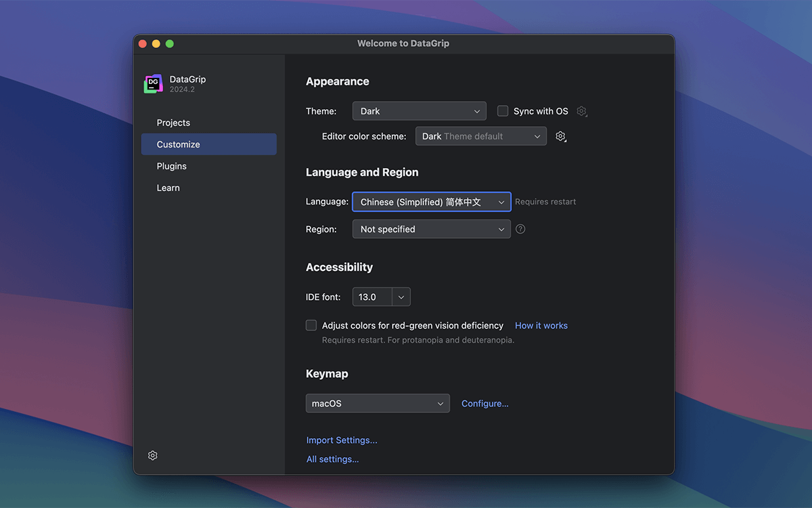Open the Theme dropdown set to Dark
The height and width of the screenshot is (508, 812).
pyautogui.click(x=420, y=111)
